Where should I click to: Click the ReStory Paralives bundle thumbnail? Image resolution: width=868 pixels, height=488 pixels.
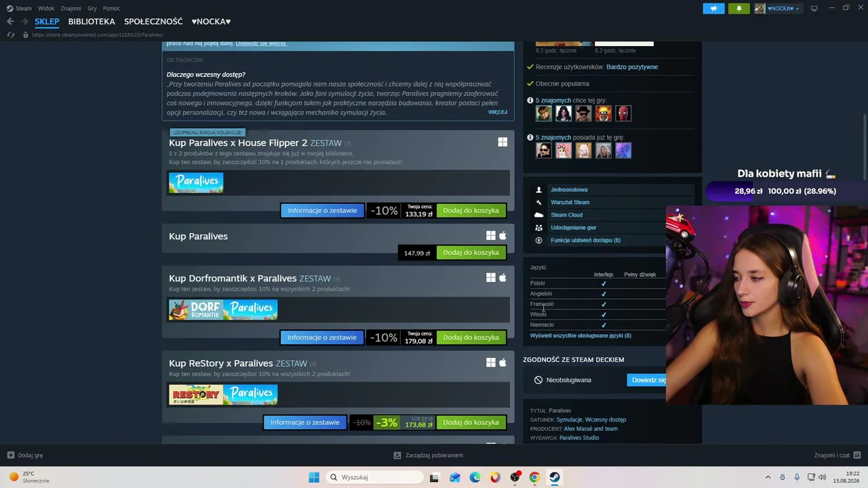[x=223, y=394]
